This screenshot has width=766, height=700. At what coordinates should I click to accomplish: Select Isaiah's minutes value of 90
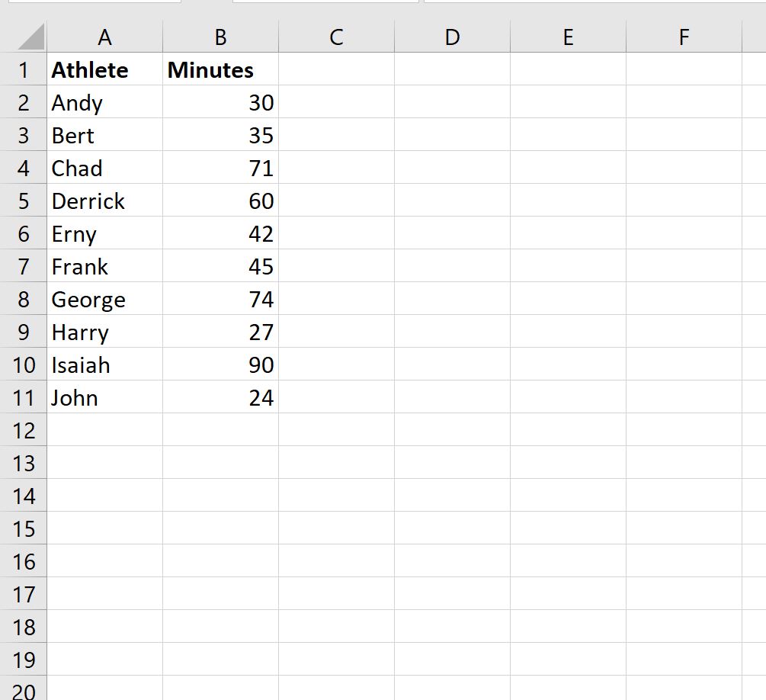pyautogui.click(x=220, y=364)
